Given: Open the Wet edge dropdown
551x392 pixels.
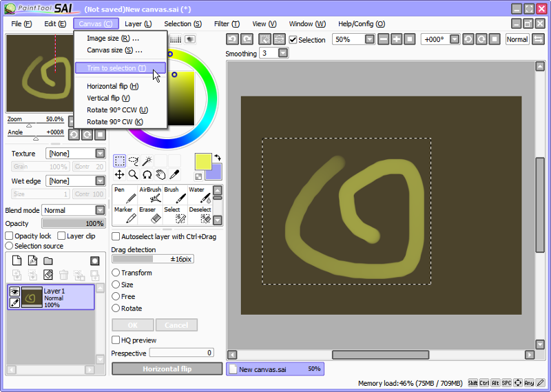Looking at the screenshot, I should tap(100, 180).
